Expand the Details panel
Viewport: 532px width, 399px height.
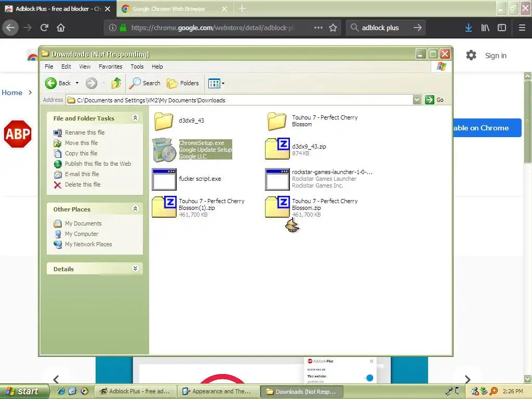click(x=135, y=269)
